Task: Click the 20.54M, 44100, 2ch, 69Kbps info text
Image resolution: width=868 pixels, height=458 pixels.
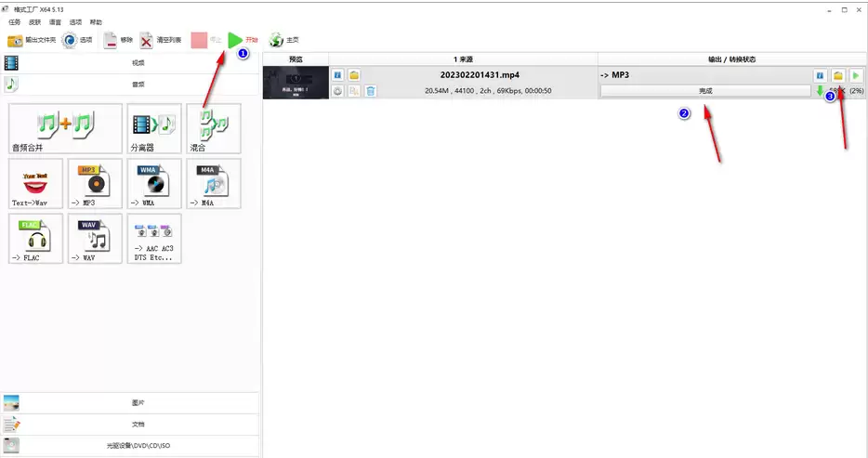Action: [x=488, y=91]
